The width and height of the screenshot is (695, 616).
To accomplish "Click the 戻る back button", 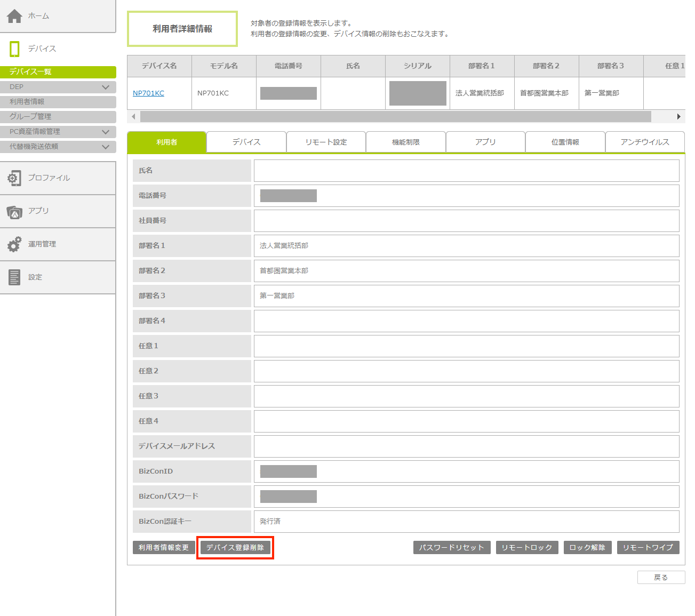I will [x=661, y=578].
